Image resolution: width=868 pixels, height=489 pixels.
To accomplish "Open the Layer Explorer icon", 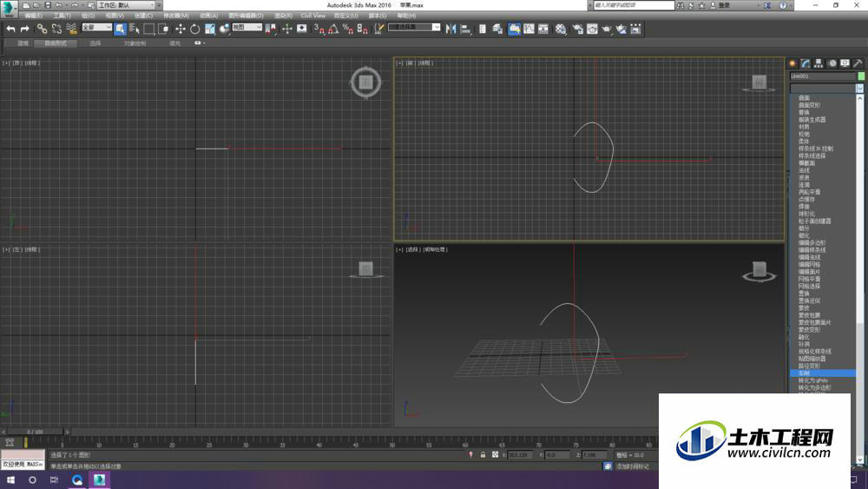I will [497, 29].
